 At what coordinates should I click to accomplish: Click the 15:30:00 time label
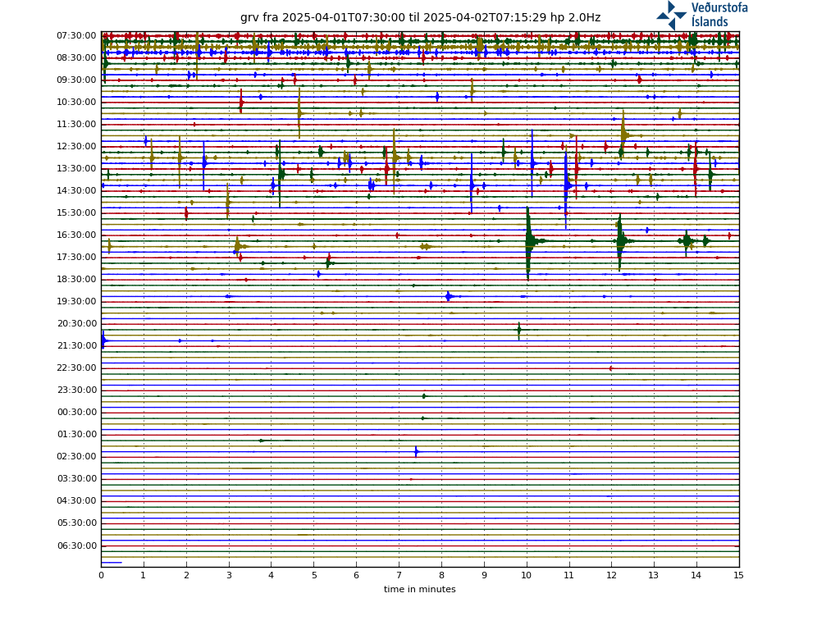[x=76, y=212]
